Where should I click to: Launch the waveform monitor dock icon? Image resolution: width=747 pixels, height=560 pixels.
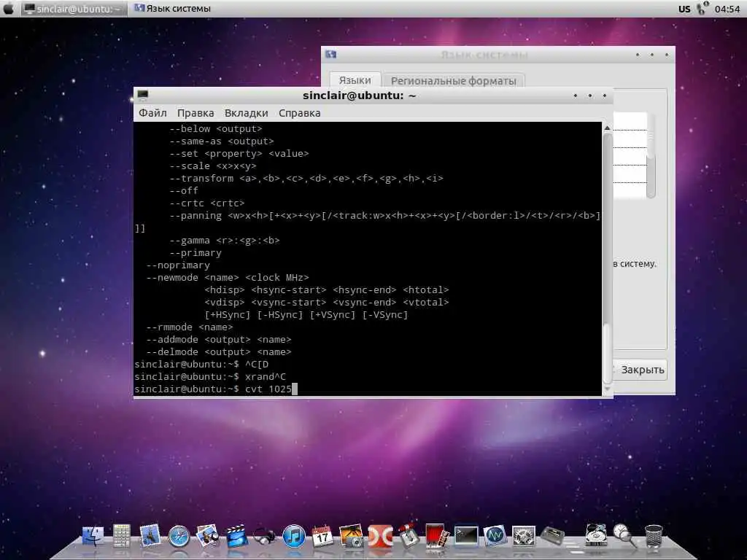[x=495, y=537]
